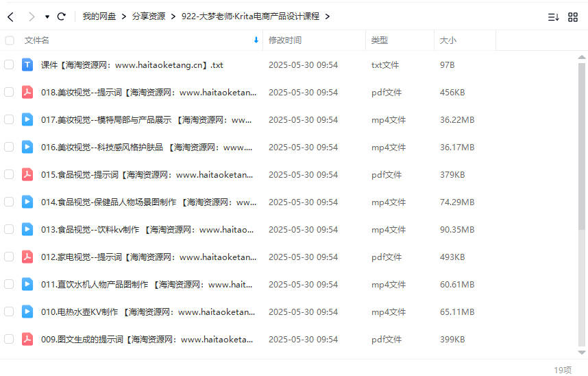
Task: Go forward with the right arrow
Action: pos(32,16)
